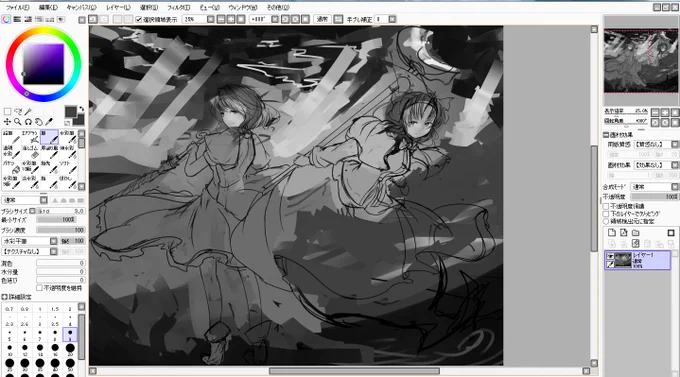Select the rectangular selection tool
The height and width of the screenshot is (377, 680).
7,112
